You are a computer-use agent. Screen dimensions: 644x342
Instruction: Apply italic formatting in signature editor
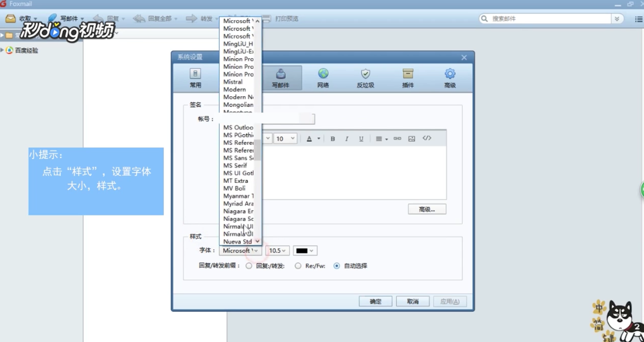point(346,138)
